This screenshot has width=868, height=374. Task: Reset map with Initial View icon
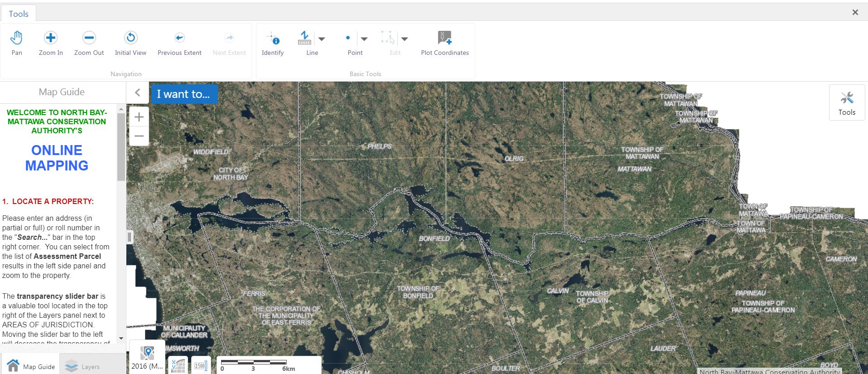(130, 43)
